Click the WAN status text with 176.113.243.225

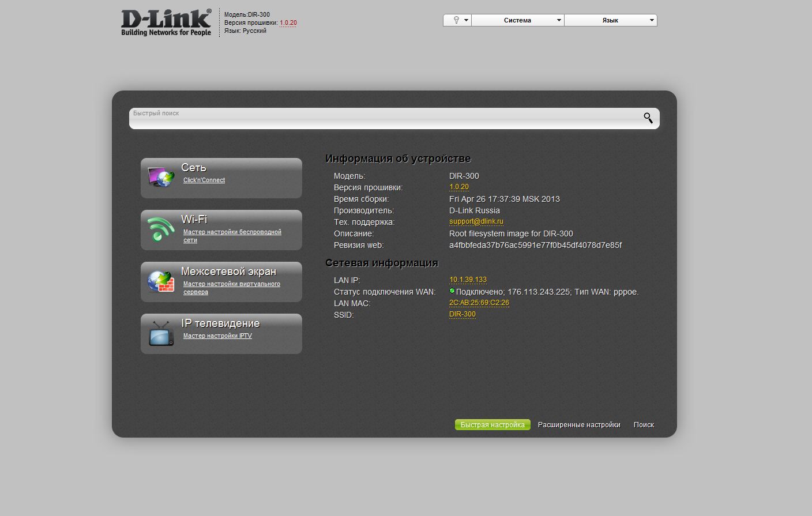coord(547,292)
